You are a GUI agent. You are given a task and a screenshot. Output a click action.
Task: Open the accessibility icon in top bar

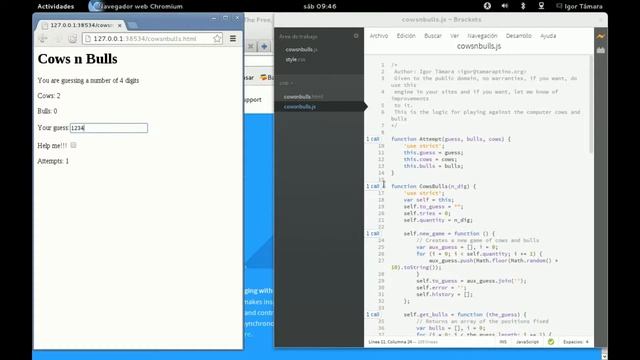(x=487, y=6)
